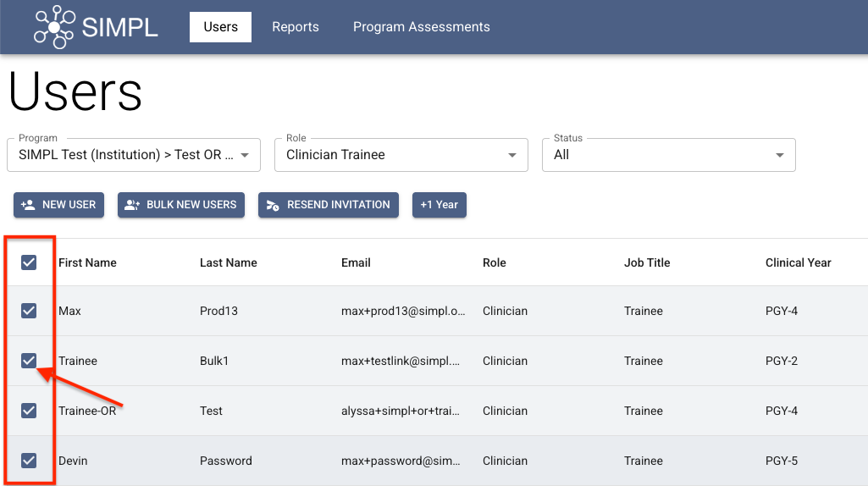Click Trainee job title in Devin row
This screenshot has height=486, width=868.
[x=644, y=461]
